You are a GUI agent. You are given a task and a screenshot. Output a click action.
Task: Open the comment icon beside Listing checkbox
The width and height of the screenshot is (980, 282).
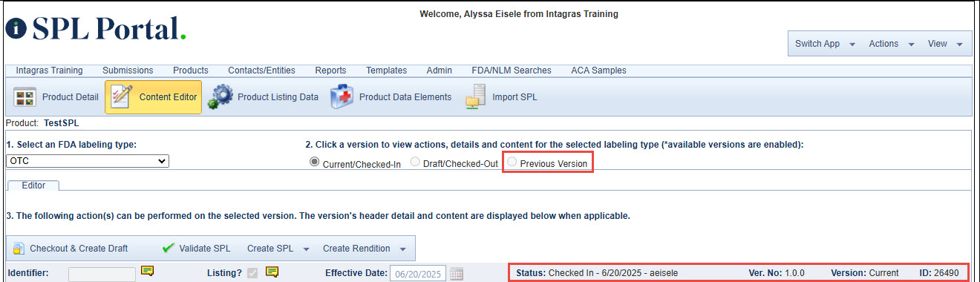click(272, 272)
